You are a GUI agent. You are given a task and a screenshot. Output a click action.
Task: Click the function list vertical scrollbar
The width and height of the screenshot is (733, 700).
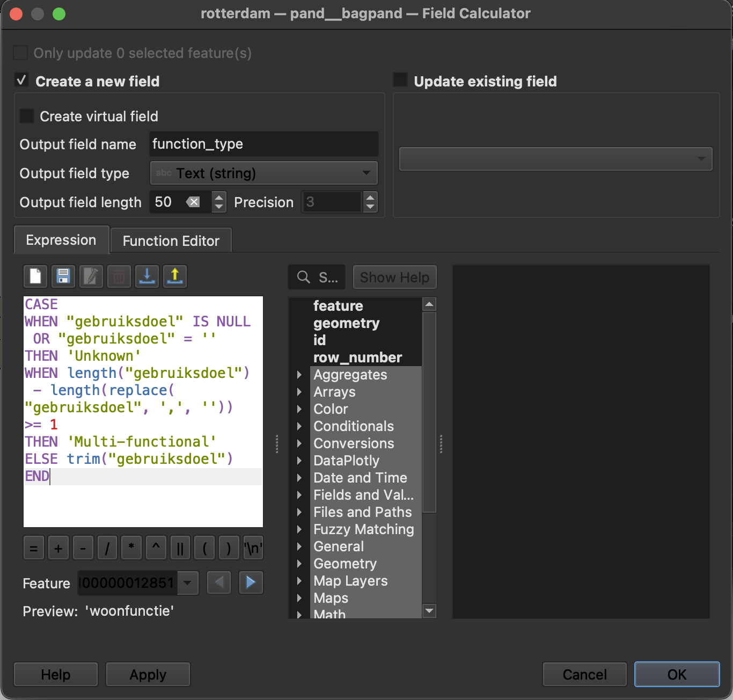tap(429, 412)
